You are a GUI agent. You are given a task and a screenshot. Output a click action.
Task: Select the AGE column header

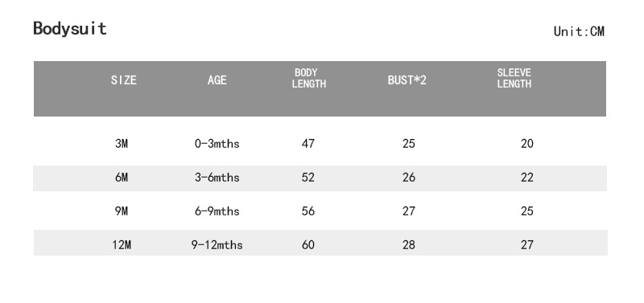[x=217, y=80]
